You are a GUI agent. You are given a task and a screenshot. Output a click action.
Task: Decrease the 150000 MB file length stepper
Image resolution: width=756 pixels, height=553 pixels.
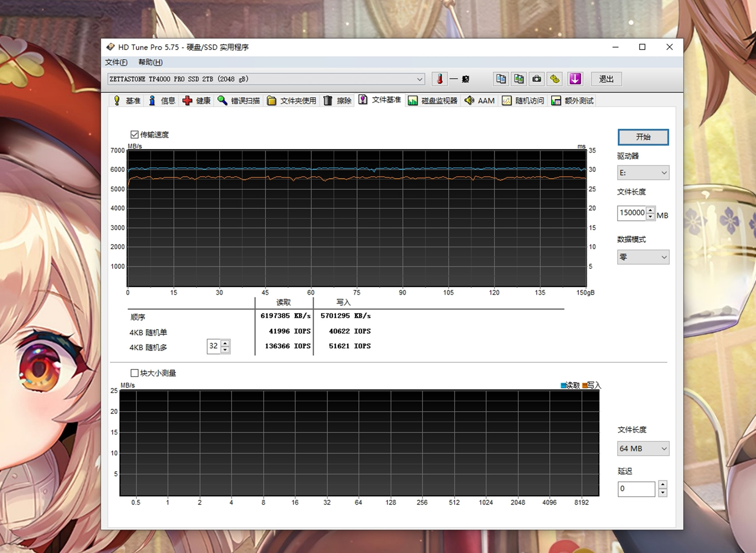tap(650, 217)
